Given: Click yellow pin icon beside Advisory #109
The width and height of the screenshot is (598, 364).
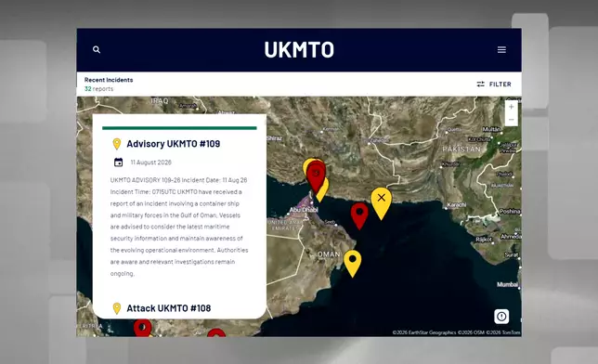Looking at the screenshot, I should click(x=117, y=144).
